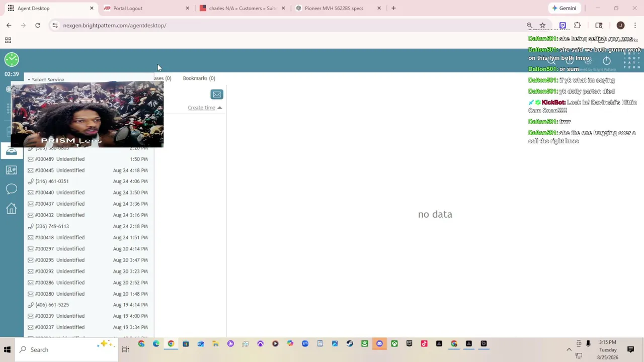This screenshot has width=644, height=362.
Task: Reload the Agent Desktop page
Action: [38, 25]
